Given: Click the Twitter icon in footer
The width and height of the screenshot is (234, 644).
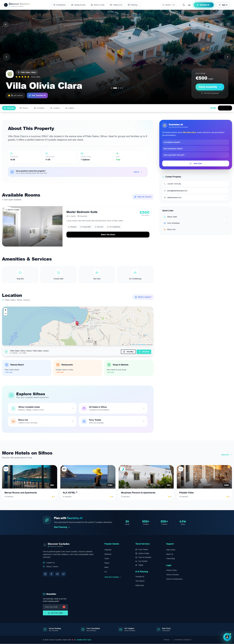Looking at the screenshot, I should pyautogui.click(x=63, y=574).
